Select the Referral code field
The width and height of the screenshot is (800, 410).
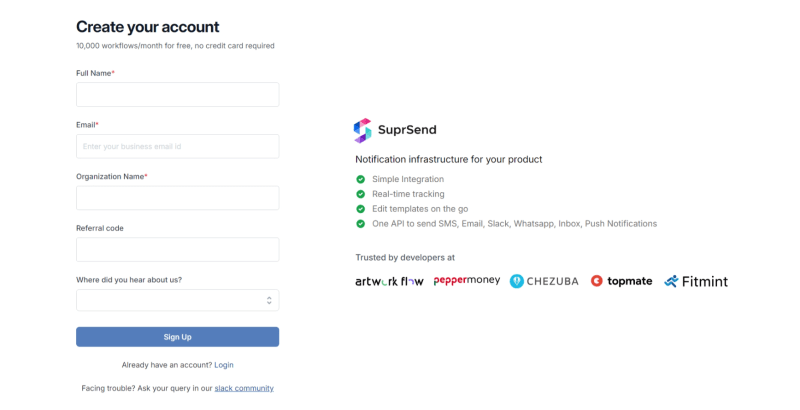pos(178,249)
